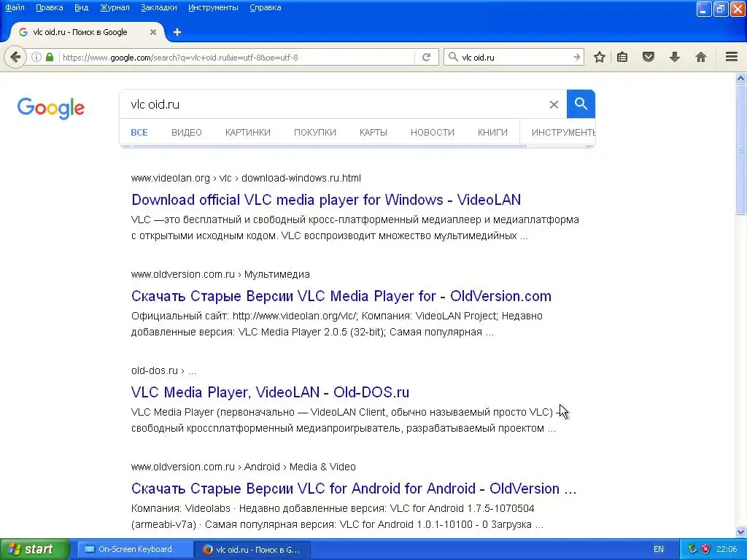Click the Google logo
Image resolution: width=747 pixels, height=560 pixels.
click(50, 108)
